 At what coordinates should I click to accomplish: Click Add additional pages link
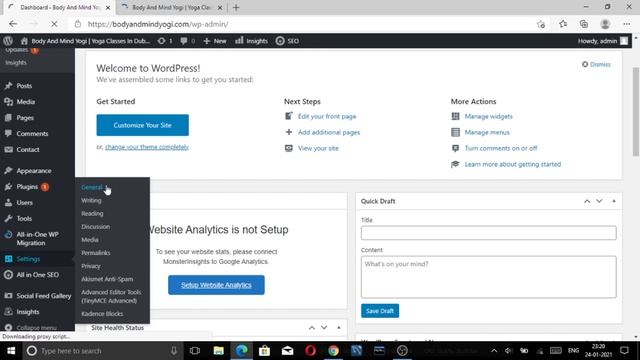(x=329, y=132)
